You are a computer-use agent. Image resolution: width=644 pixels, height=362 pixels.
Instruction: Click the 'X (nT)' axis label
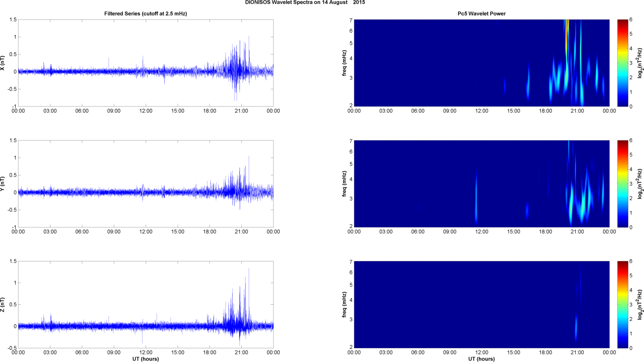pos(3,63)
